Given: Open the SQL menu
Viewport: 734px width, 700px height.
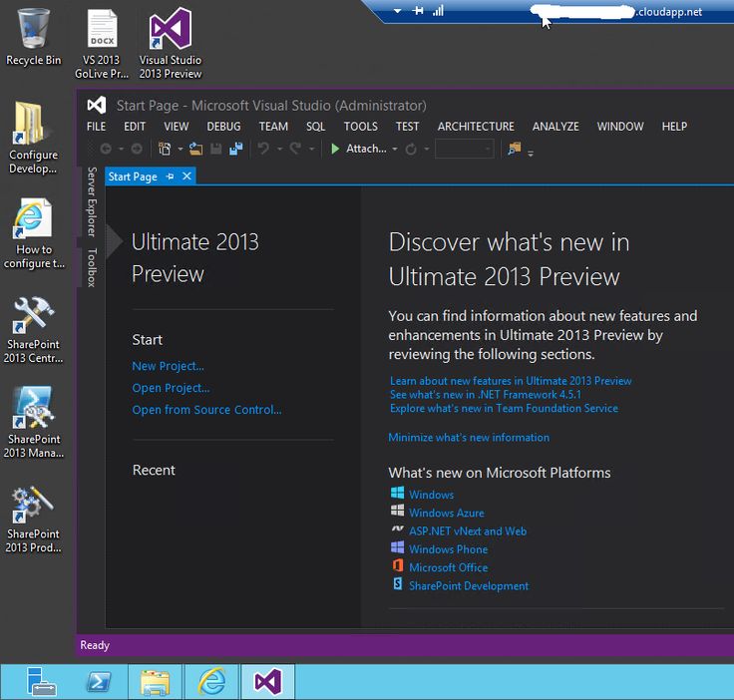Looking at the screenshot, I should (315, 127).
